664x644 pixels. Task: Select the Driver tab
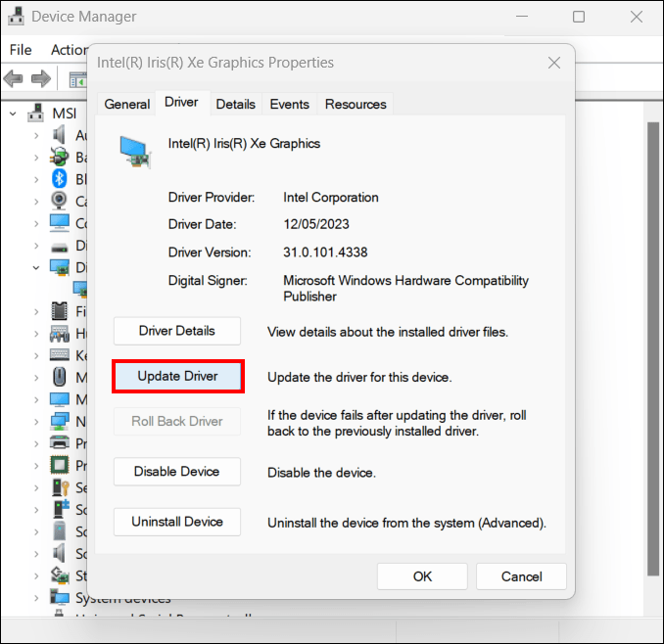coord(181,103)
